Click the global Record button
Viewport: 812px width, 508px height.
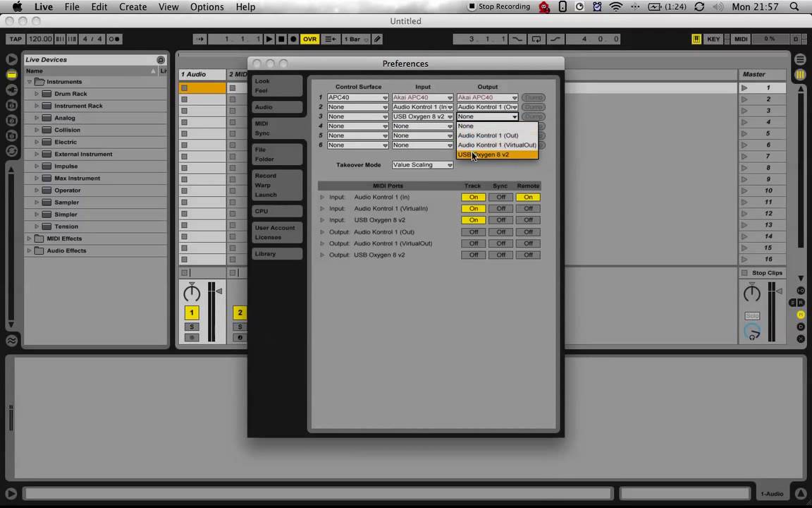[x=293, y=39]
